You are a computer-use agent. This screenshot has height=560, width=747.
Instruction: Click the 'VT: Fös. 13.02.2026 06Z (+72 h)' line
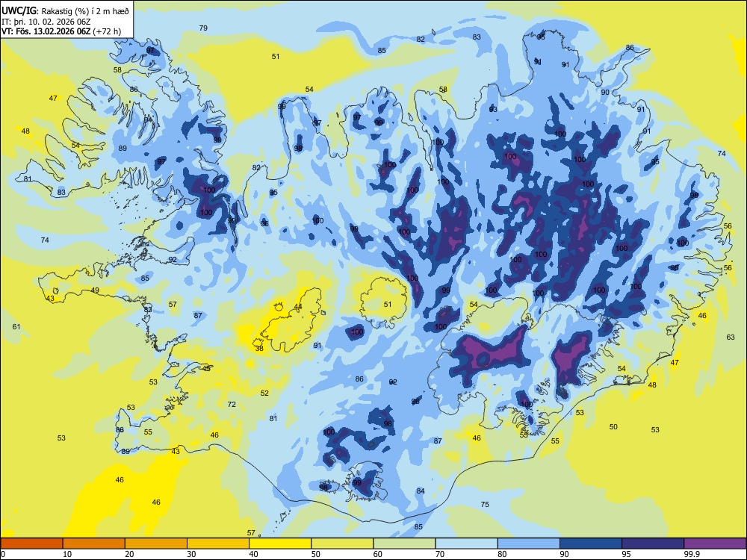click(x=61, y=31)
